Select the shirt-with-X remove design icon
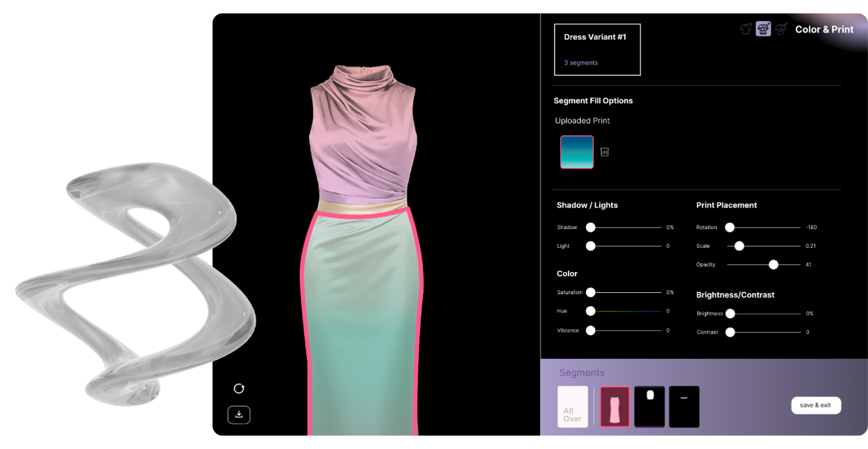Screen dimensions: 868x449 click(746, 29)
